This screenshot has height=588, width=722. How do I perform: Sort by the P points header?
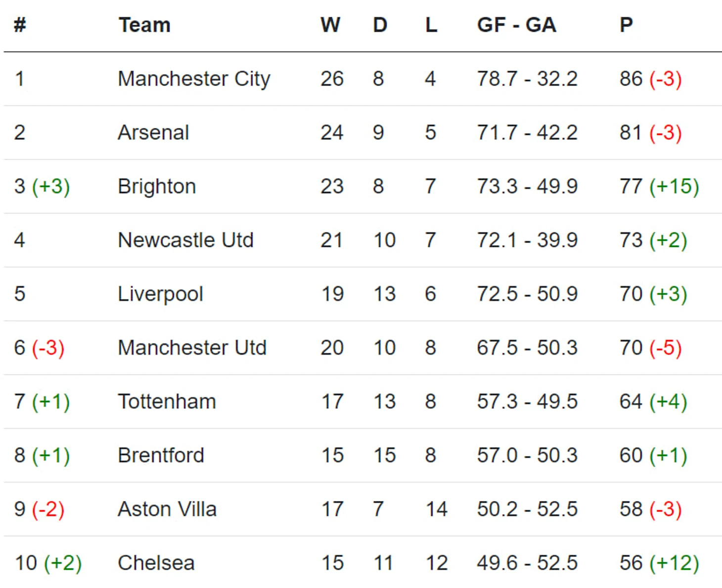(626, 25)
